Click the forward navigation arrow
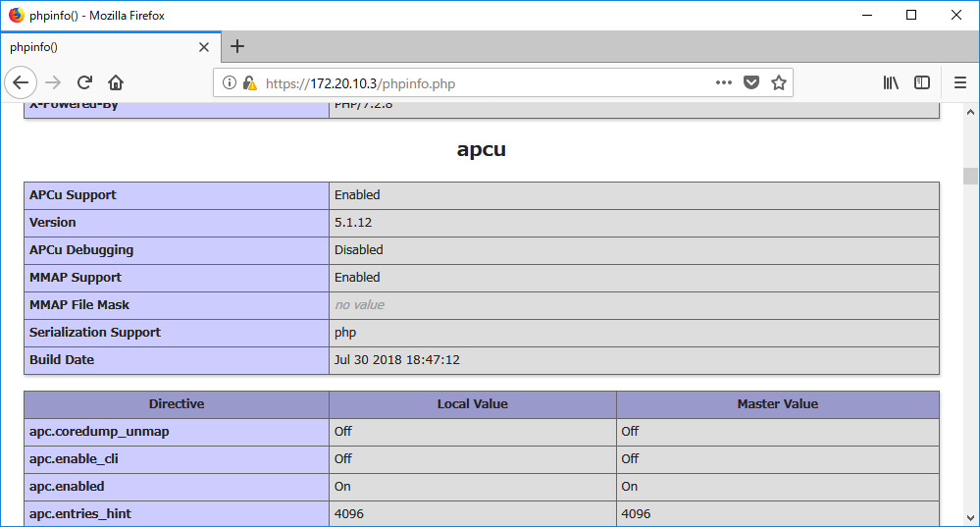Screen dimensions: 980x527 [x=53, y=82]
